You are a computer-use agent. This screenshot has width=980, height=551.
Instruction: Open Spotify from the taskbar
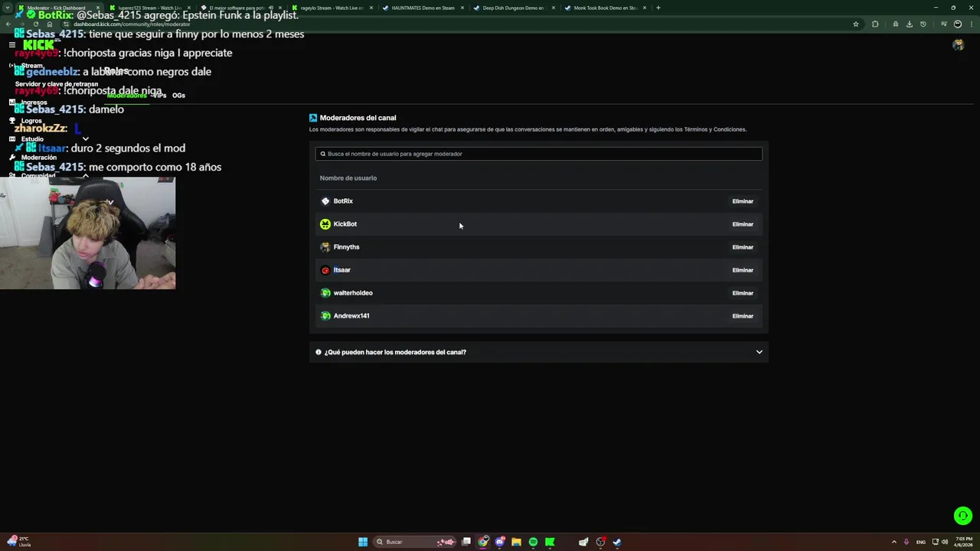tap(533, 542)
